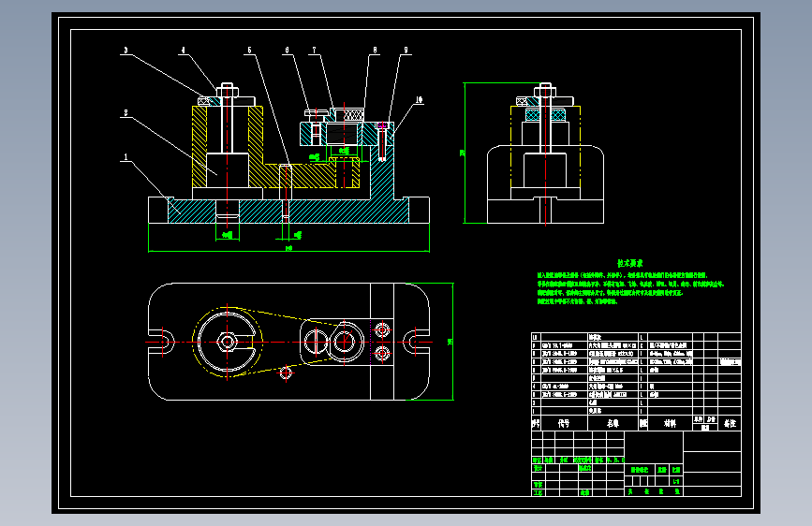Viewport: 812px width, 526px height.
Task: Click the 备注 header cell in parts list
Action: click(730, 423)
